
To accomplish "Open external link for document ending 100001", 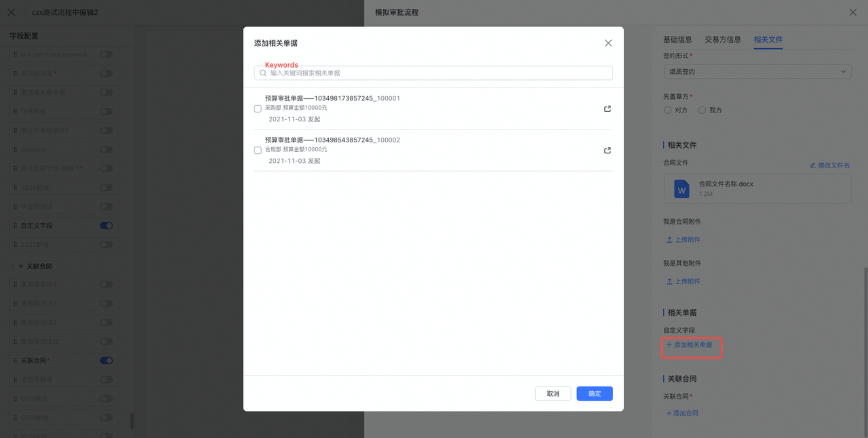I will [x=608, y=108].
